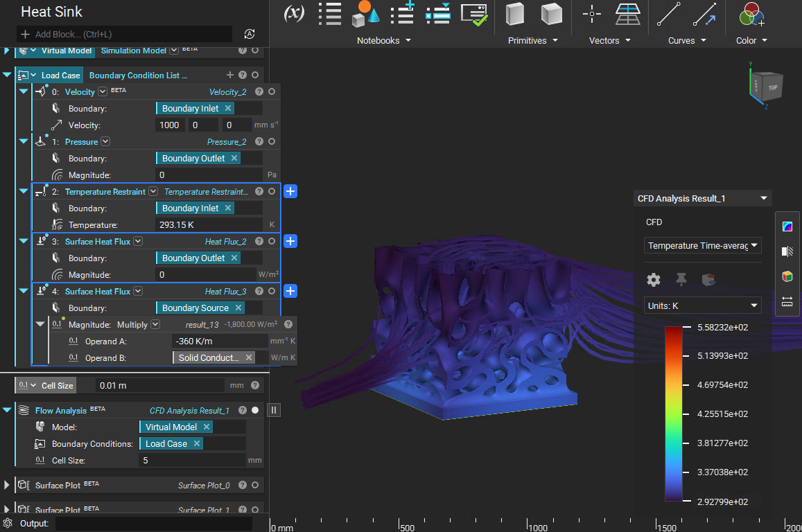
Task: Toggle visibility circle on Virtual Model block
Action: coord(255,50)
